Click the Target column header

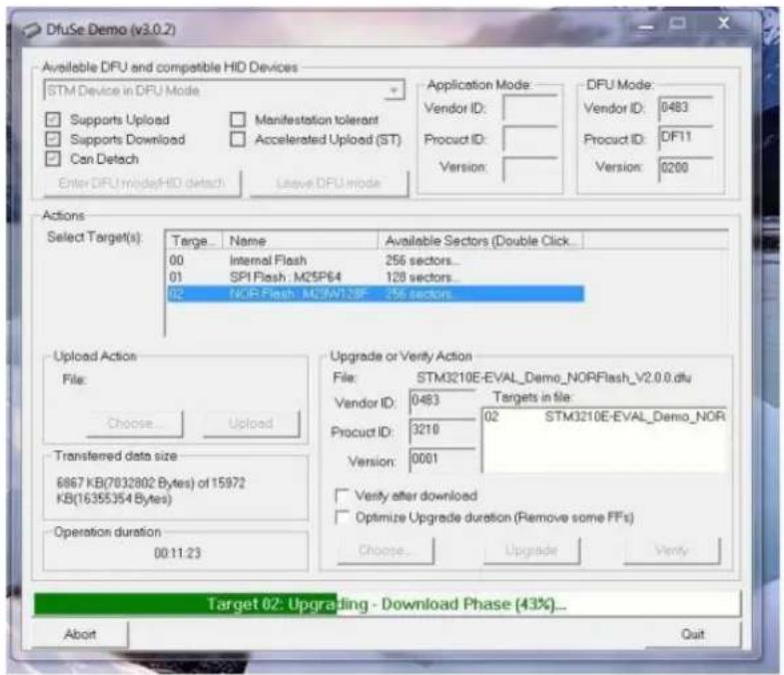[x=194, y=241]
